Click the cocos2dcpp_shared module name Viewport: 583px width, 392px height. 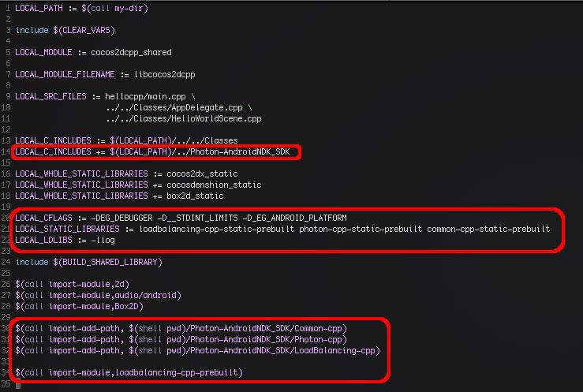(131, 52)
